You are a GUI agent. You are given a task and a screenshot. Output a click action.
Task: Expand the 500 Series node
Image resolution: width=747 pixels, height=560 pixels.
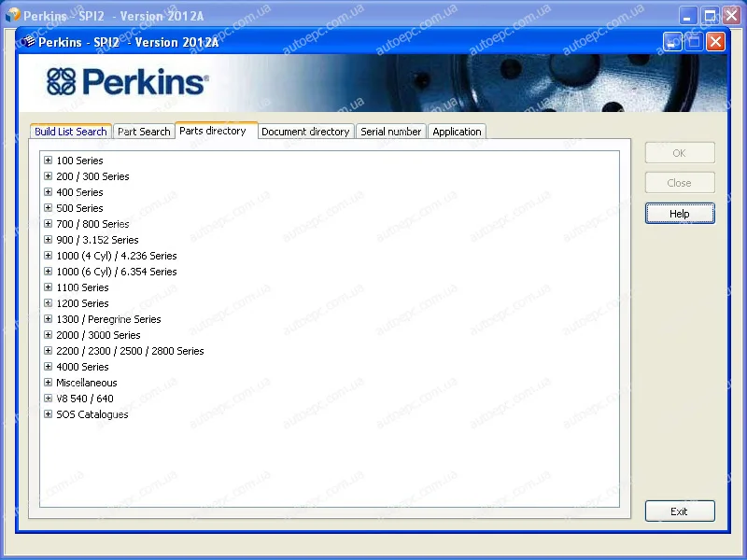click(49, 207)
